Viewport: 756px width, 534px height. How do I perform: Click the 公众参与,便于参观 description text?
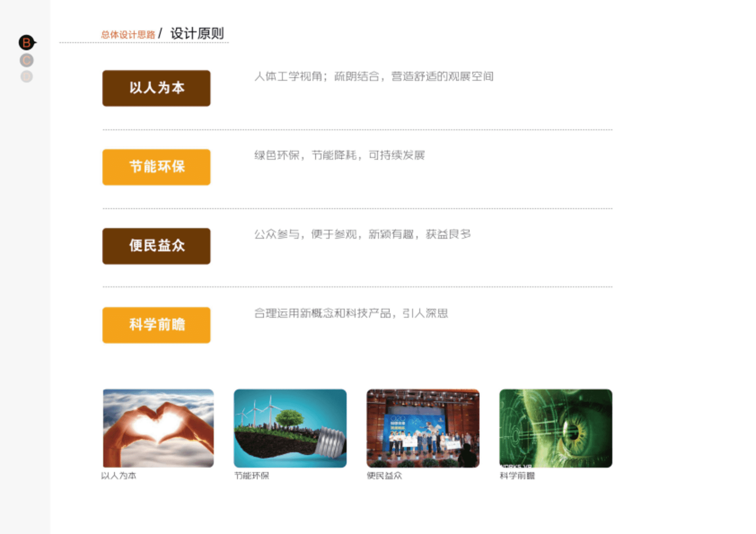tap(362, 234)
